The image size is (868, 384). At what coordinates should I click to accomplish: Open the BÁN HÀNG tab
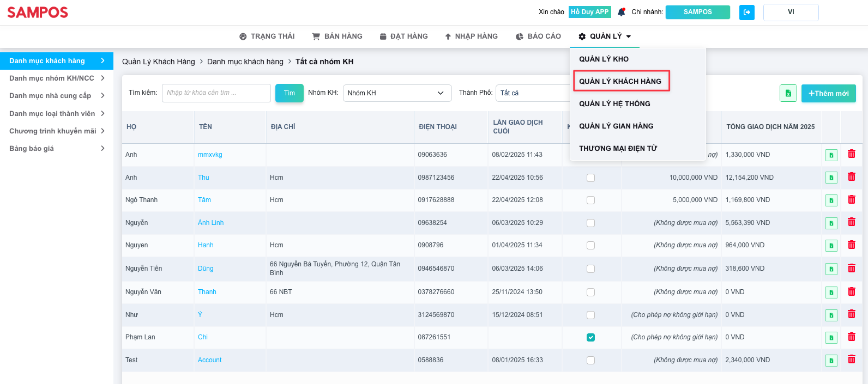coord(337,36)
